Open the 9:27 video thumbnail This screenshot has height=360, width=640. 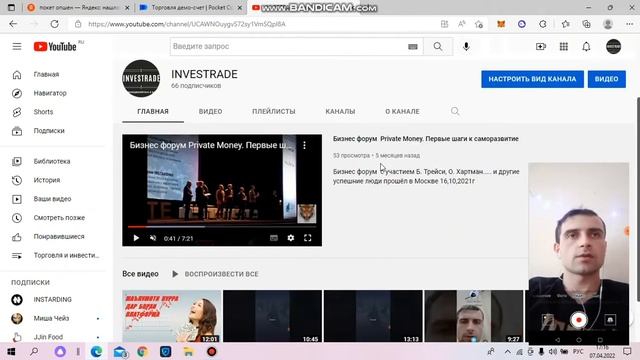(473, 316)
